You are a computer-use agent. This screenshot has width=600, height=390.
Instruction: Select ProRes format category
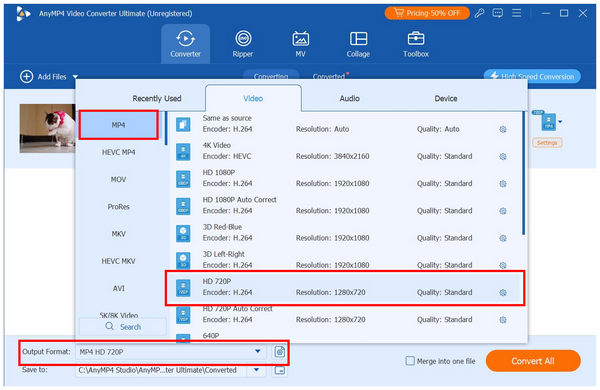pos(118,207)
